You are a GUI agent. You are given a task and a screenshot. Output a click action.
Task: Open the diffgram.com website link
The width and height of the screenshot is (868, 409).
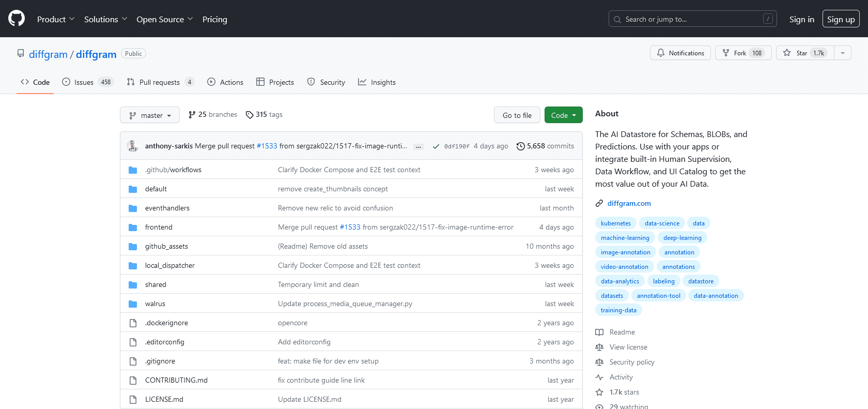[629, 203]
